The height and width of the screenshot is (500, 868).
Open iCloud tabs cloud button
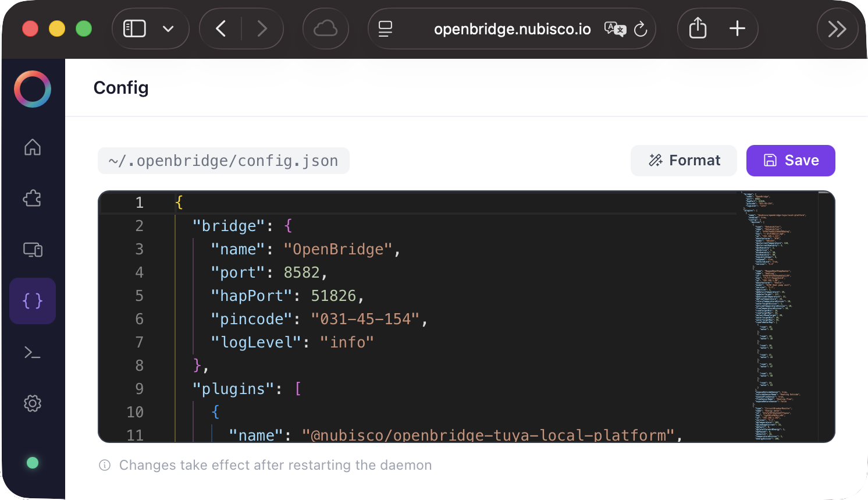click(325, 29)
